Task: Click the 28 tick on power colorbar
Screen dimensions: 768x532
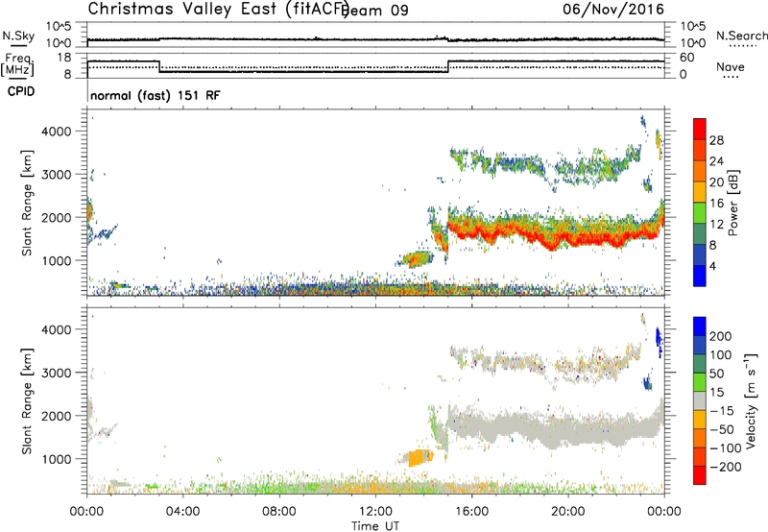Action: pyautogui.click(x=716, y=140)
